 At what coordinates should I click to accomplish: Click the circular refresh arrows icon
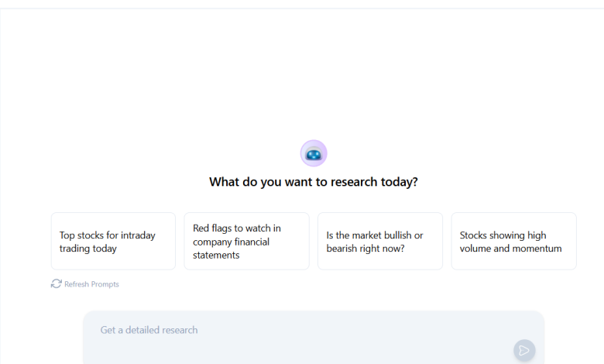[57, 284]
